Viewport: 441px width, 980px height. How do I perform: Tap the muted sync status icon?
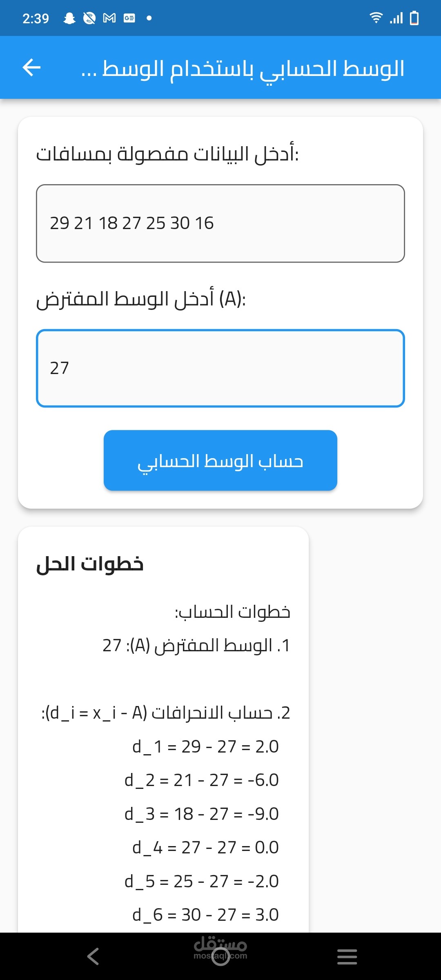89,18
